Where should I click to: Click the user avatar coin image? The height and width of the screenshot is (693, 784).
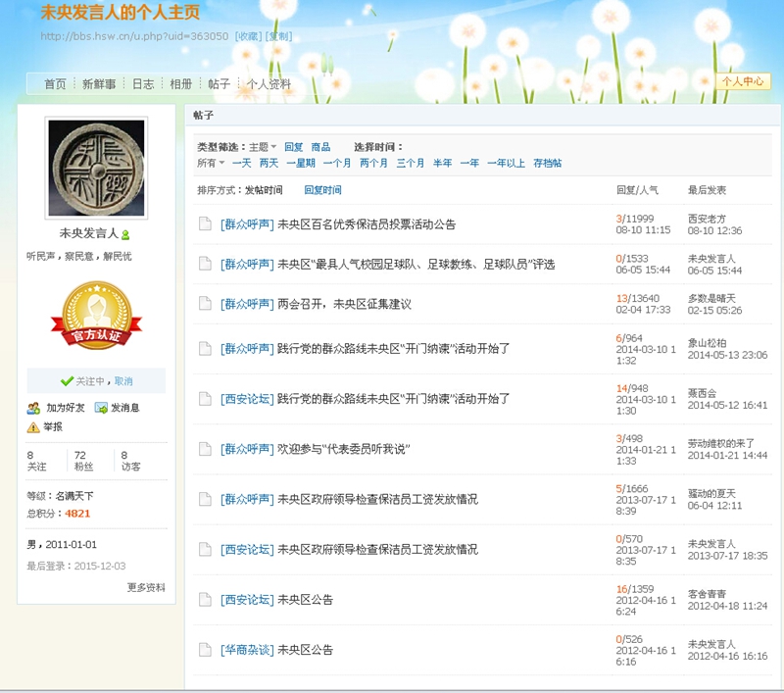(x=96, y=168)
